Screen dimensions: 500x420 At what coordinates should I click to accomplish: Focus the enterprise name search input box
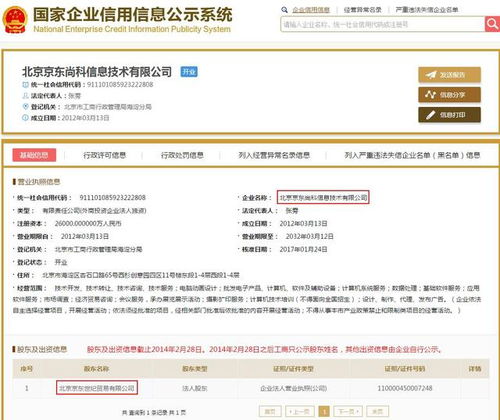pos(382,24)
